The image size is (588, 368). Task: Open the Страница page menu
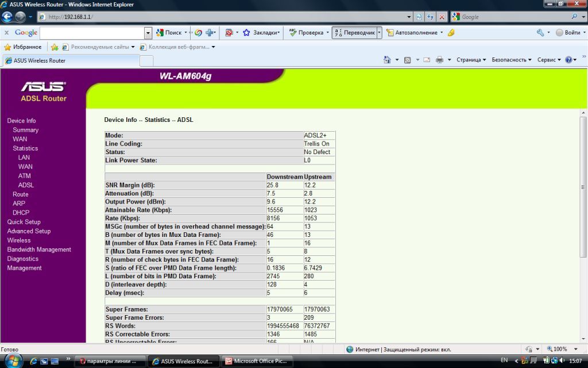pyautogui.click(x=471, y=60)
